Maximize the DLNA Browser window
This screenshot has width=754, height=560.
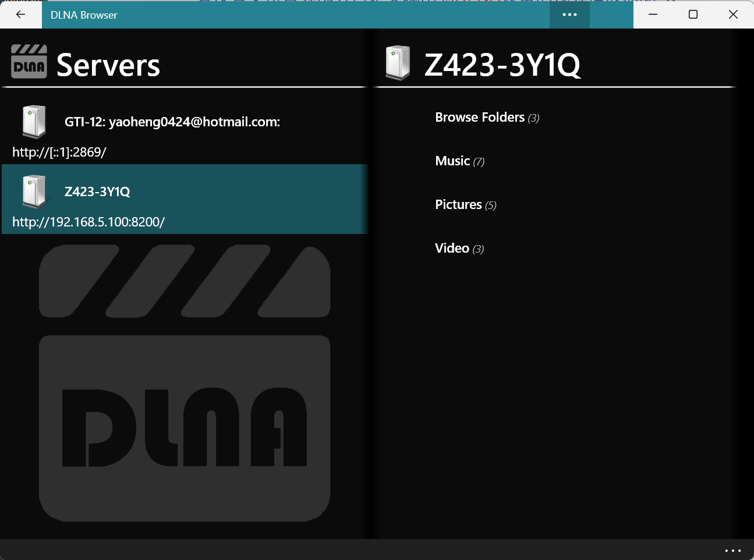693,15
